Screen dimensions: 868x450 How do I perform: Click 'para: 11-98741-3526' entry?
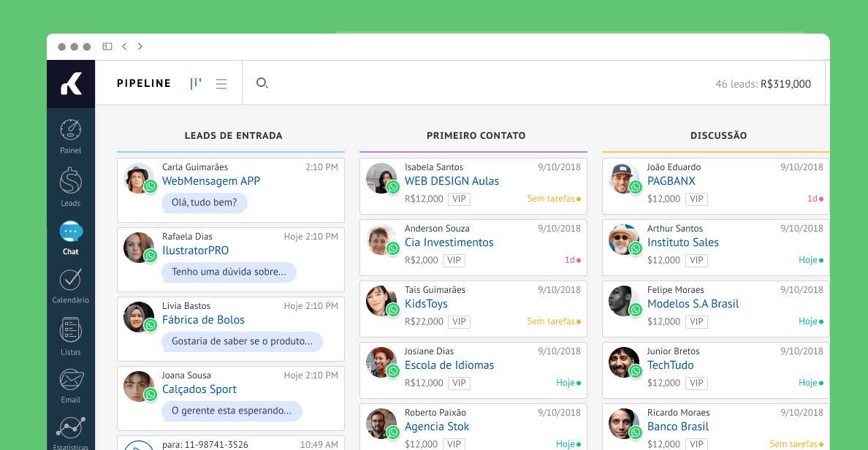click(205, 444)
